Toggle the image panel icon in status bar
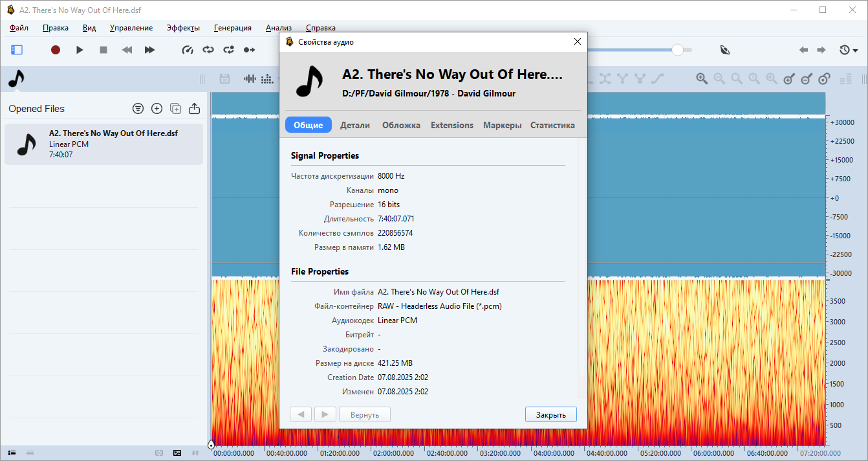This screenshot has width=868, height=461. pos(177,453)
